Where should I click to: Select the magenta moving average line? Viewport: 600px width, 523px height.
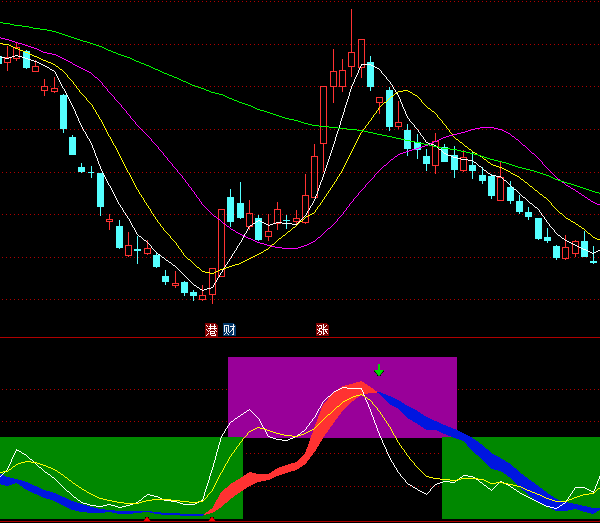coord(480,130)
